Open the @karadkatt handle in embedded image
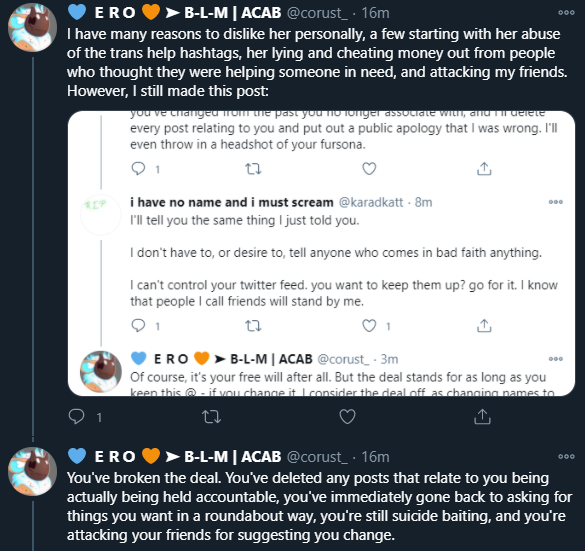Image resolution: width=585 pixels, height=551 pixels. [371, 202]
